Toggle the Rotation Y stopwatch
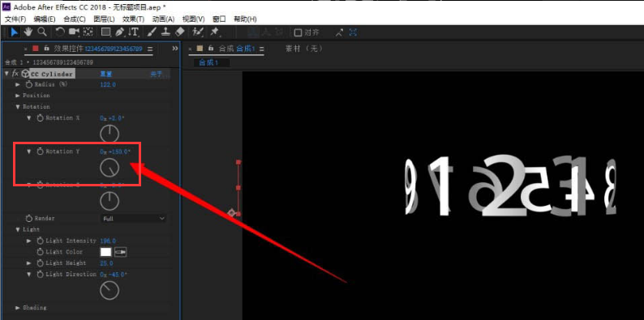The width and height of the screenshot is (644, 320). tap(40, 151)
